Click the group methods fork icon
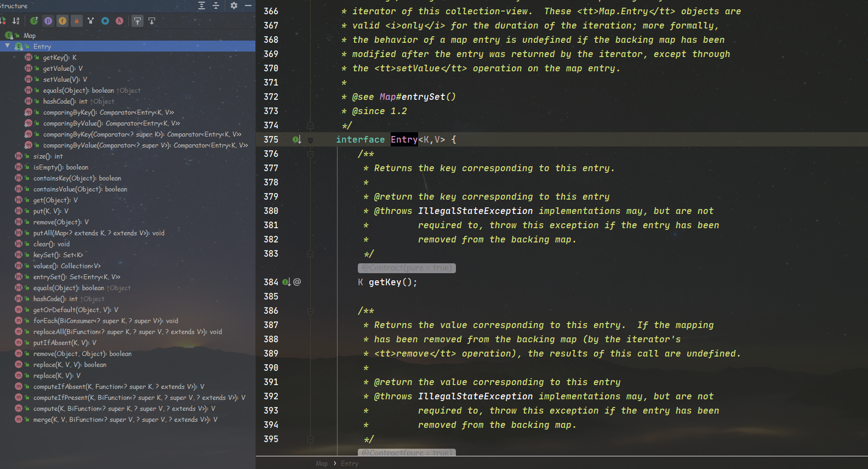868x469 pixels. (x=90, y=21)
